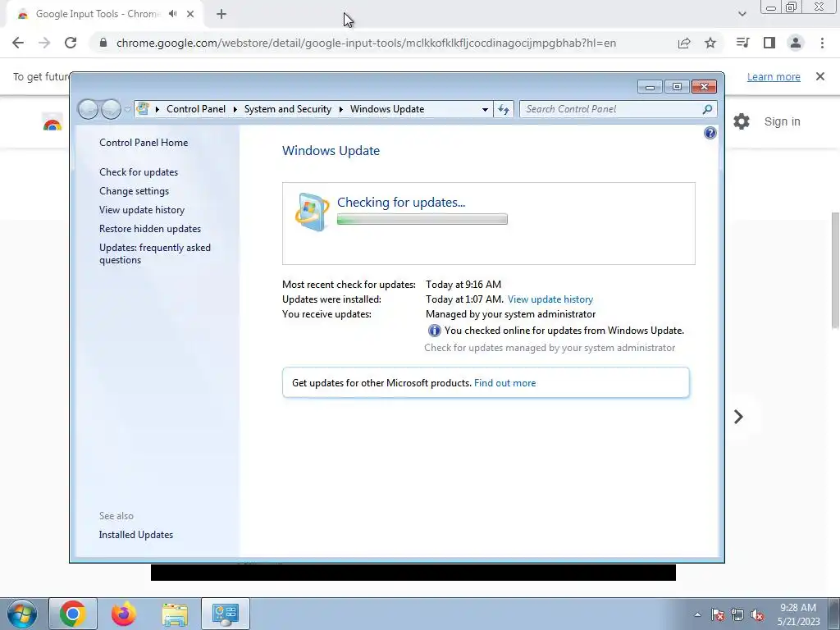Screen dimensions: 840x630
Task: Click the search magnifier icon
Action: (707, 109)
